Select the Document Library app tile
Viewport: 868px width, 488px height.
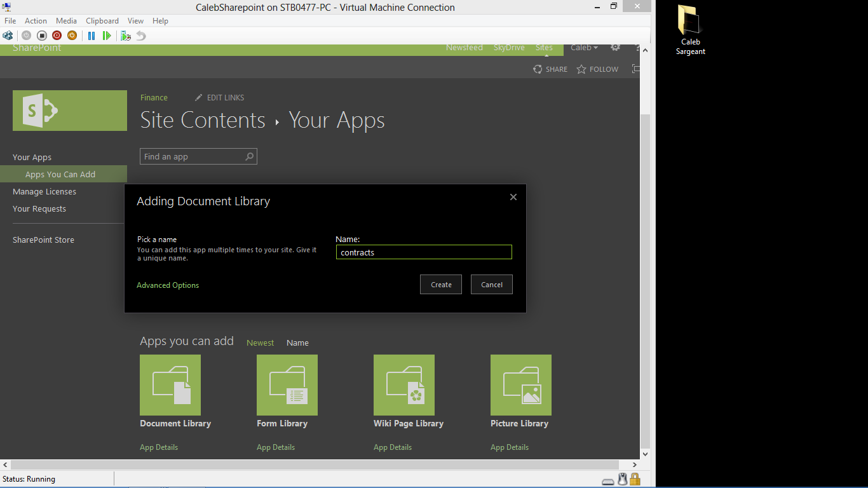[170, 385]
